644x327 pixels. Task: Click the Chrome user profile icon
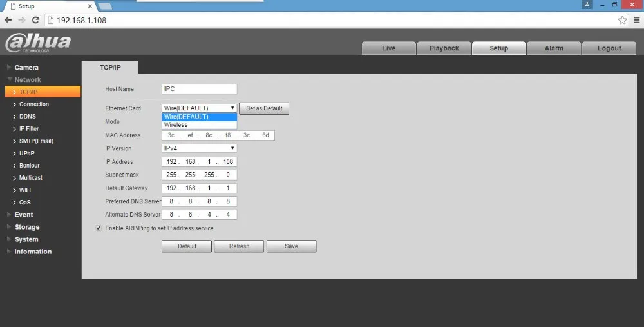click(x=587, y=5)
